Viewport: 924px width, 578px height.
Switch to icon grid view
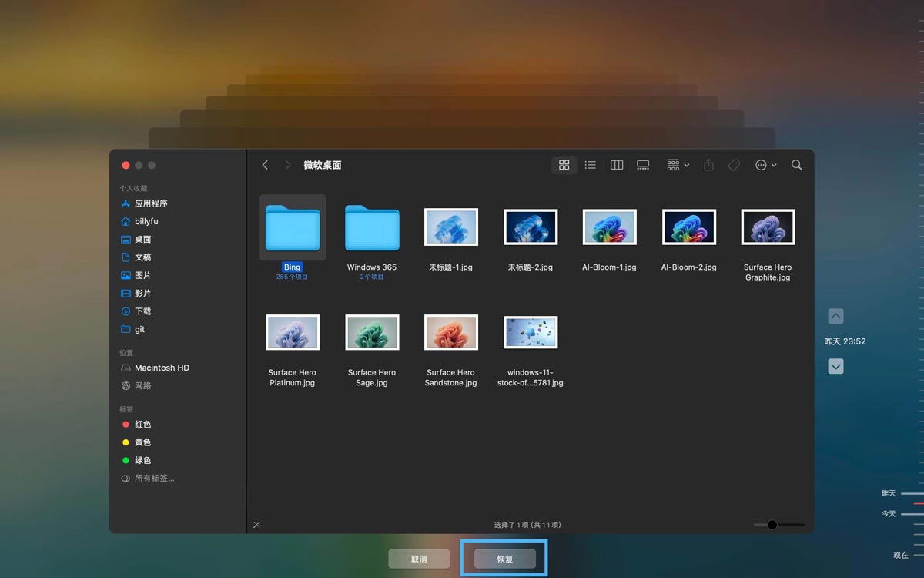click(564, 165)
